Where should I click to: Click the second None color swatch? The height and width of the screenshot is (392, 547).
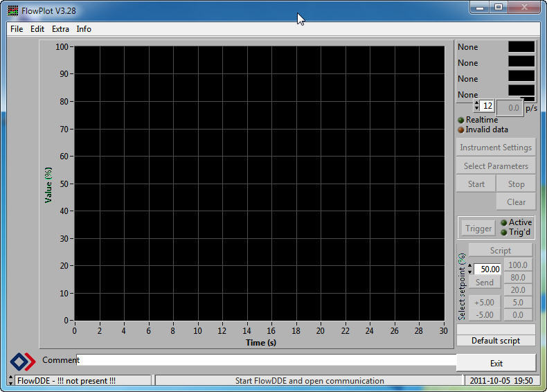pos(521,62)
